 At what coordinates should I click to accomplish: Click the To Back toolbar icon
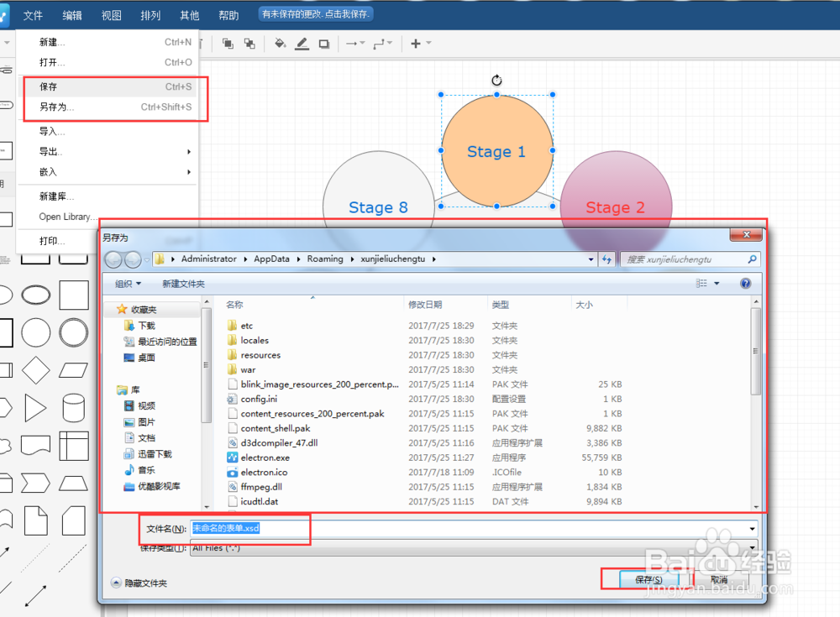pos(249,44)
